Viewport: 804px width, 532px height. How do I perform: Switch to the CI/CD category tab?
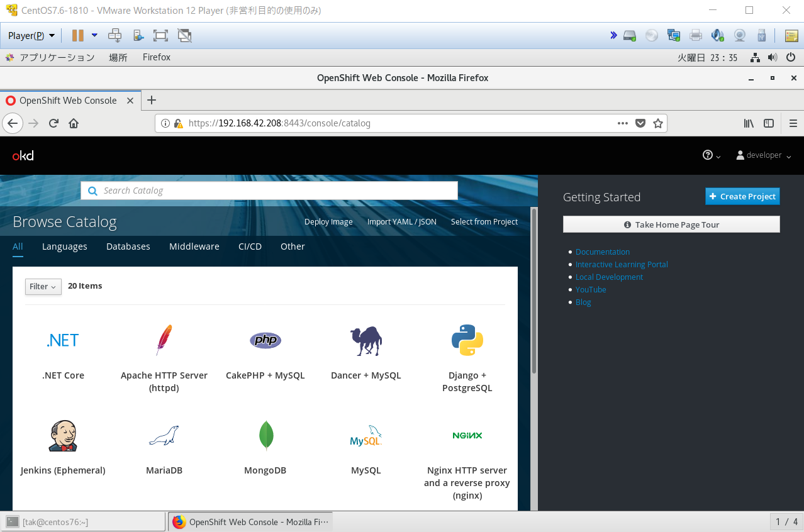click(x=250, y=247)
